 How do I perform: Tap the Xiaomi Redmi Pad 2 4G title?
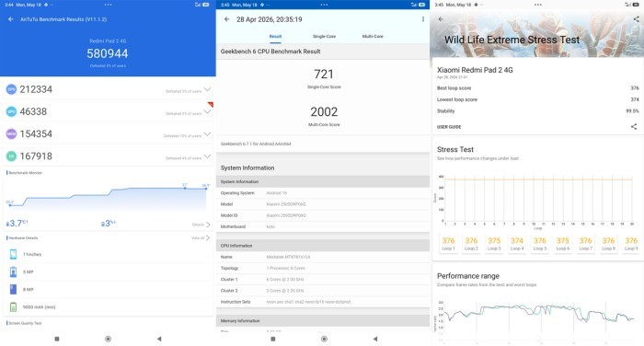click(475, 70)
